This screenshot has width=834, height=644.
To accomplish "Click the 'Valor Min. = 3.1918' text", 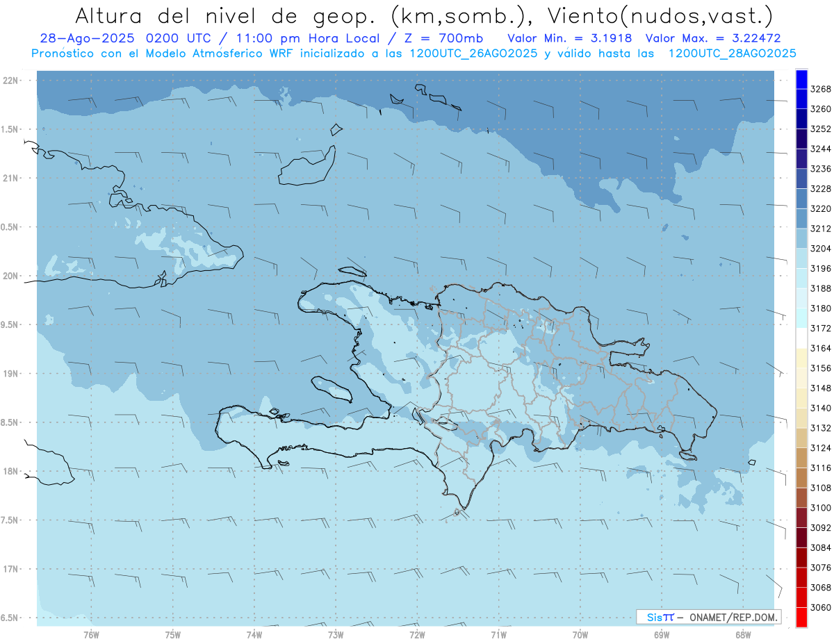I will [570, 38].
